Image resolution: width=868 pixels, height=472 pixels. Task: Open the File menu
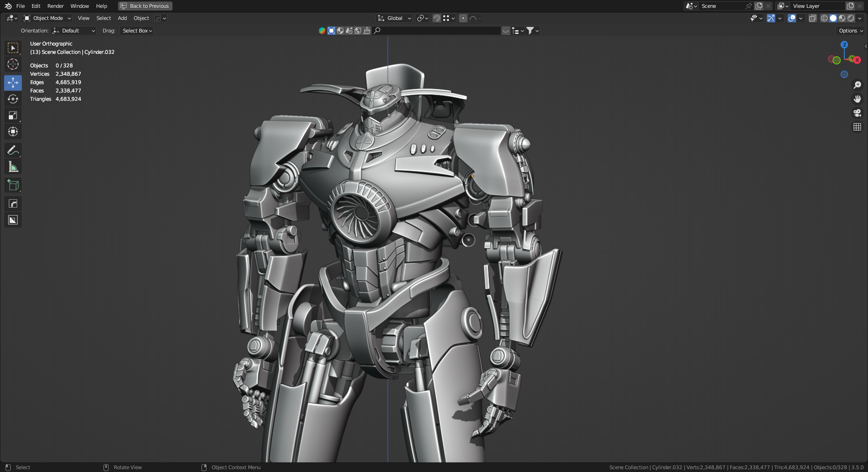click(20, 6)
